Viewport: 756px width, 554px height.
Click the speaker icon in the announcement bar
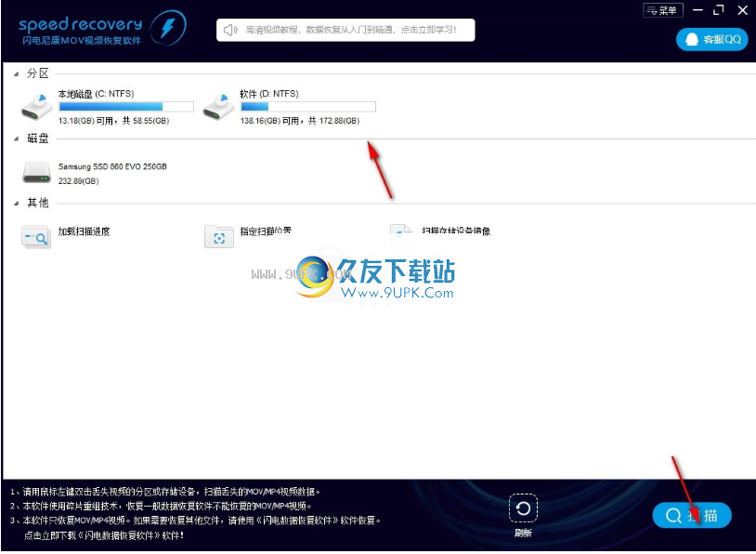point(230,30)
